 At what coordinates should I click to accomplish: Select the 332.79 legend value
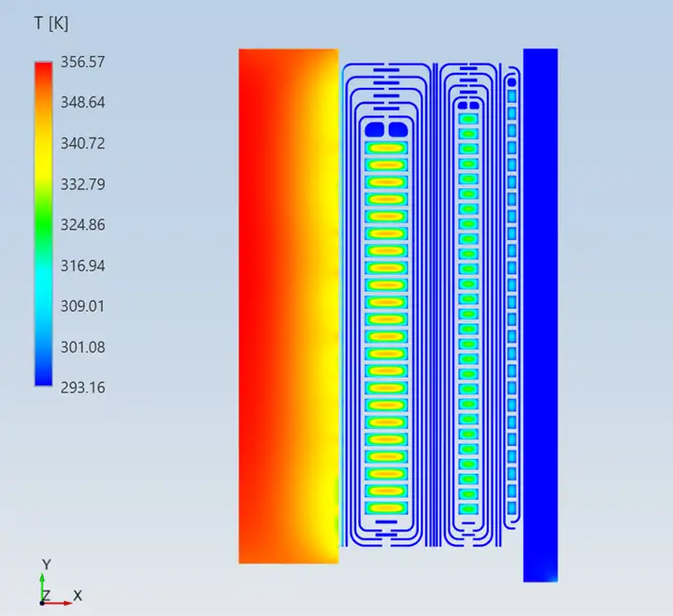tap(82, 184)
